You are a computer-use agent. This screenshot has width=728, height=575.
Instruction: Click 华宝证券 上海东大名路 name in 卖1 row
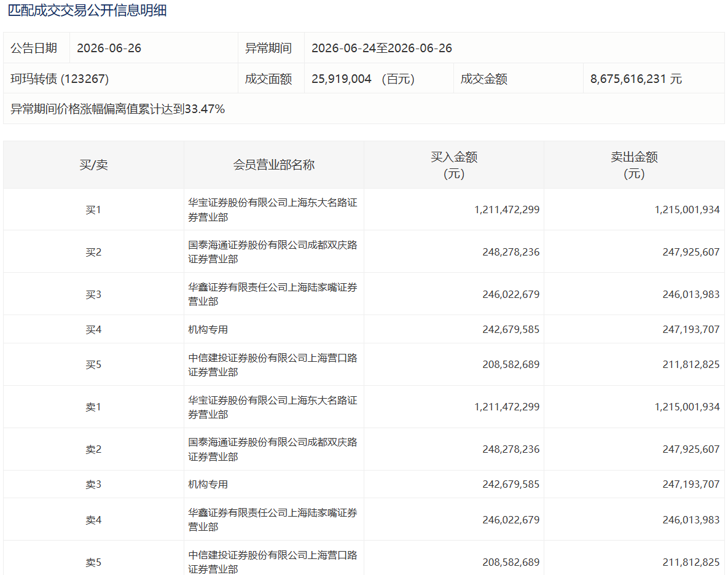click(x=273, y=407)
